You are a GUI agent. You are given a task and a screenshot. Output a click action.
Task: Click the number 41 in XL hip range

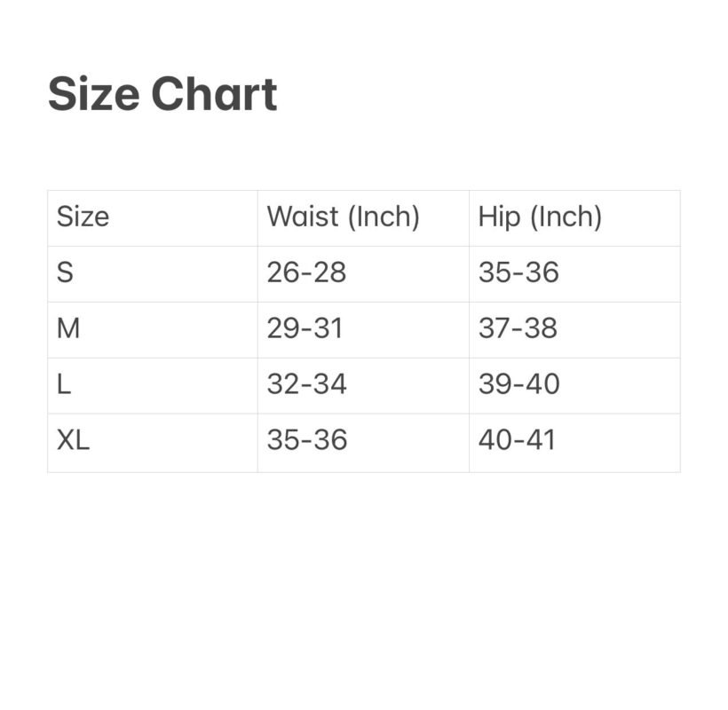coord(540,440)
